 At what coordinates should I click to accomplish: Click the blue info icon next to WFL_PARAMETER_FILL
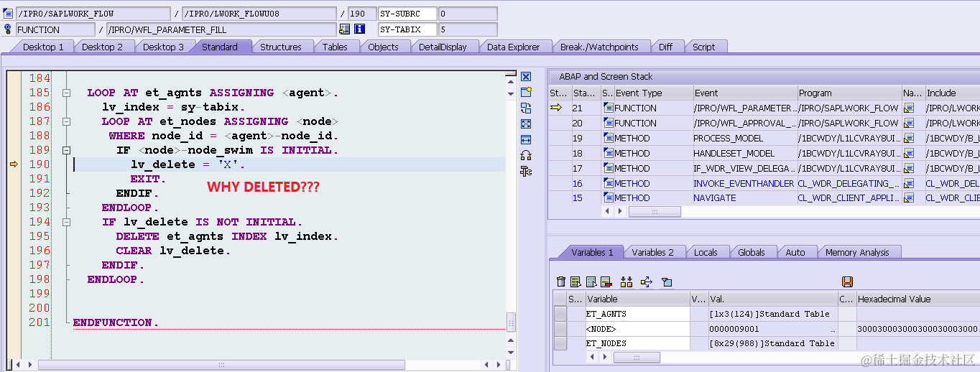[x=360, y=29]
